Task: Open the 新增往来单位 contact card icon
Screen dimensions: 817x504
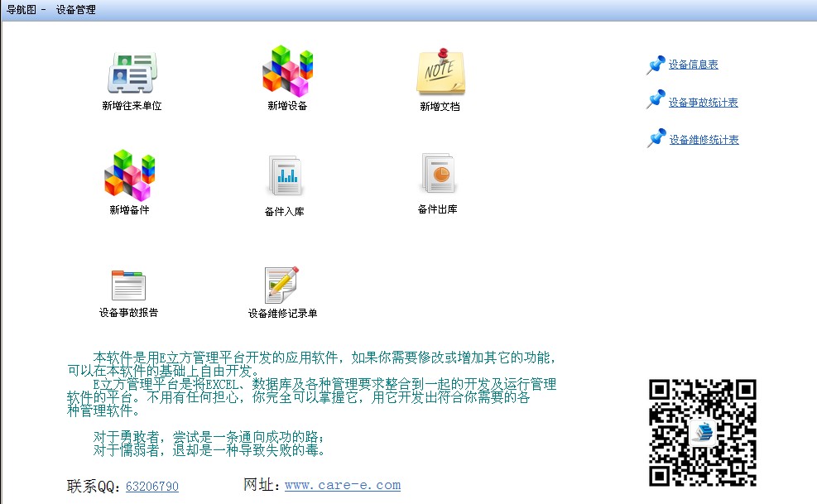Action: [x=132, y=74]
